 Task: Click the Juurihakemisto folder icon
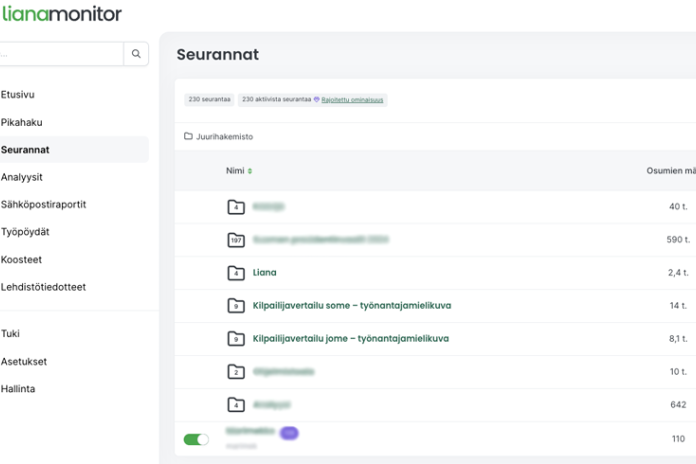(188, 136)
